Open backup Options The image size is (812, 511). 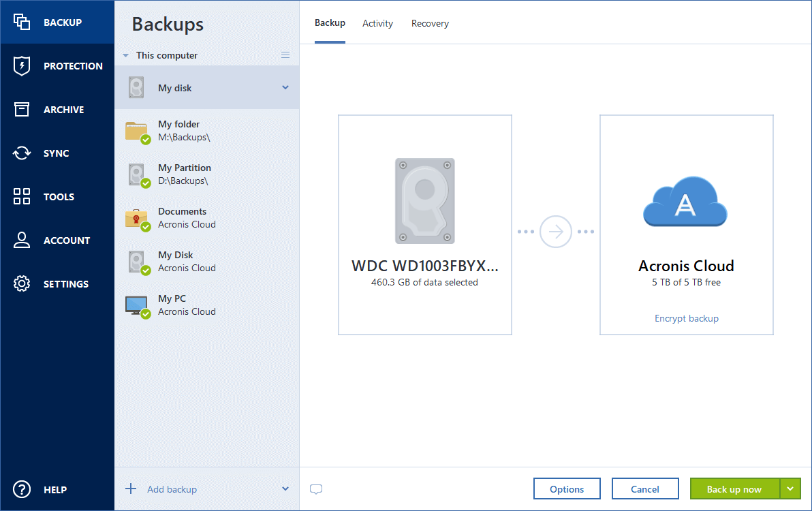click(567, 489)
